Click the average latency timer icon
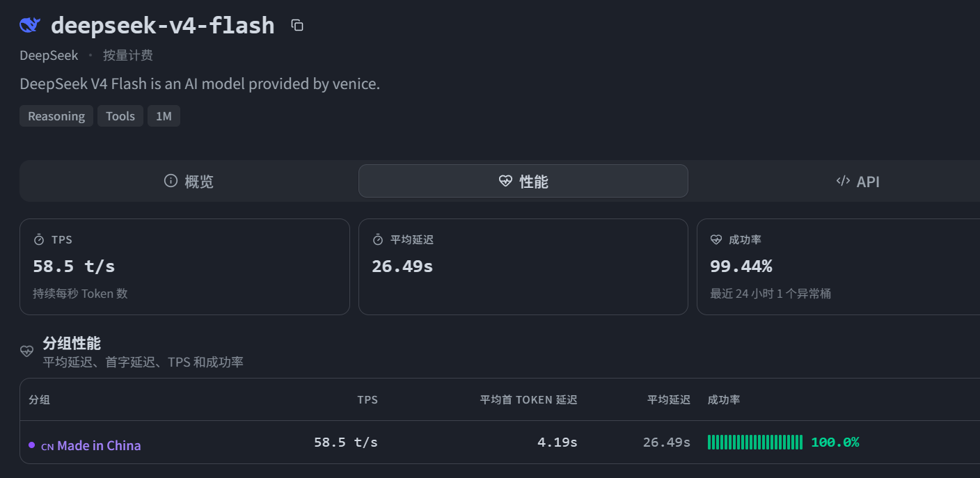The width and height of the screenshot is (980, 478). [x=378, y=239]
